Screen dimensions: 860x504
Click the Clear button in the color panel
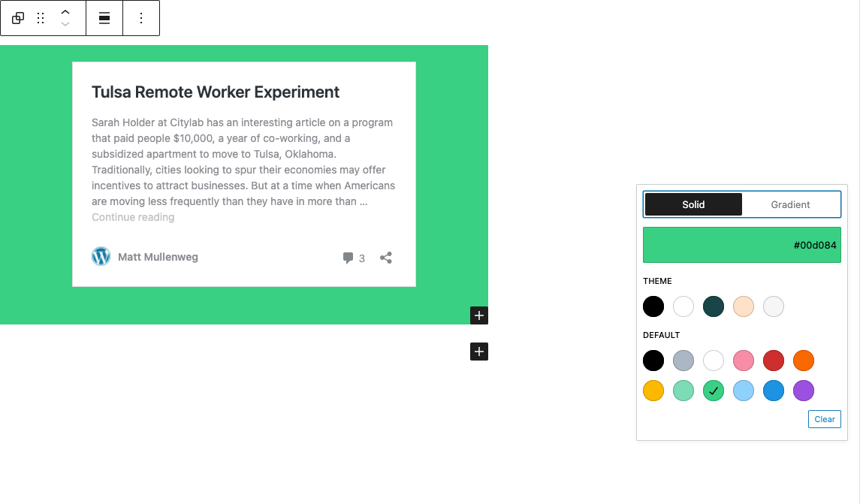pos(824,419)
